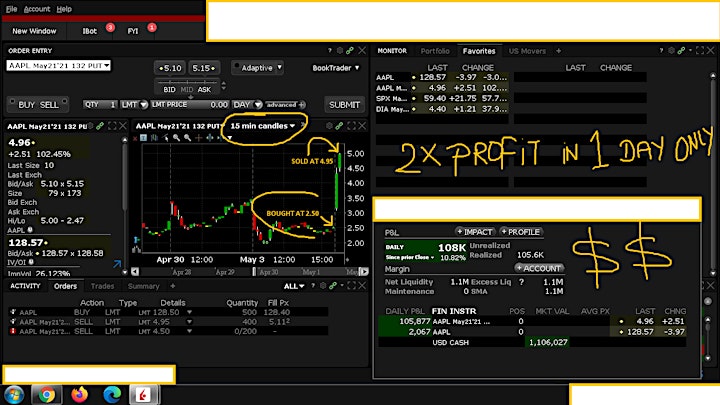Screen dimensions: 720x405
Task: Open Activity panel settings gear
Action: tap(323, 286)
